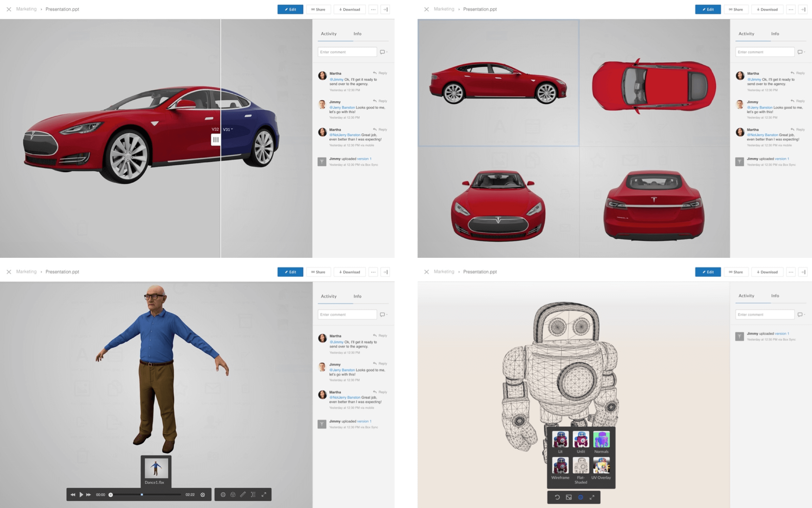Select the front-view car pane
The height and width of the screenshot is (508, 812).
tap(498, 202)
